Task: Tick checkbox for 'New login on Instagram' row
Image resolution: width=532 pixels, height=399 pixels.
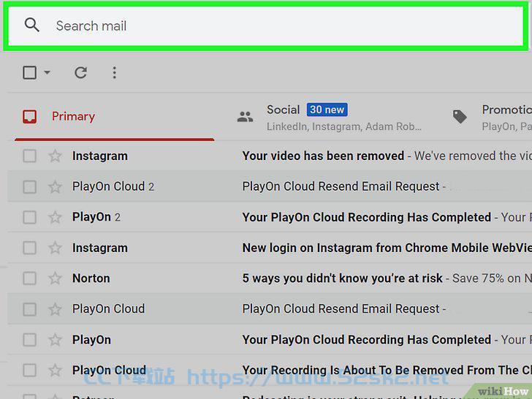Action: tap(29, 248)
